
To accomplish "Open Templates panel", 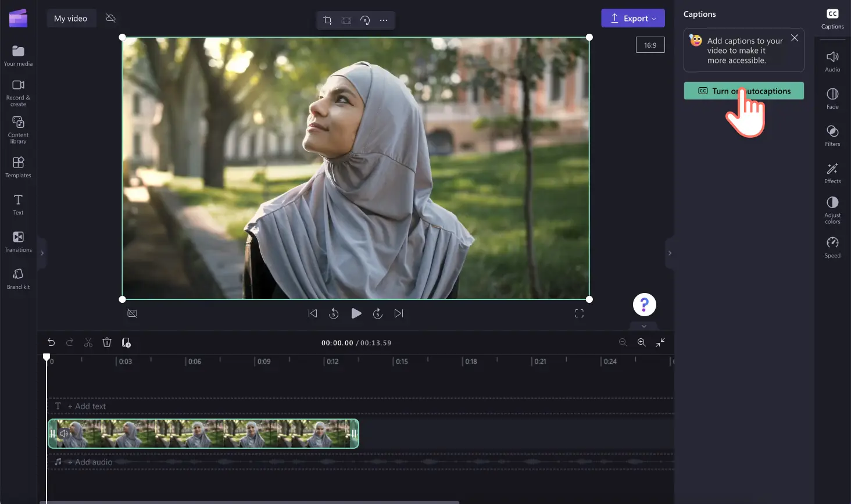I will [18, 167].
